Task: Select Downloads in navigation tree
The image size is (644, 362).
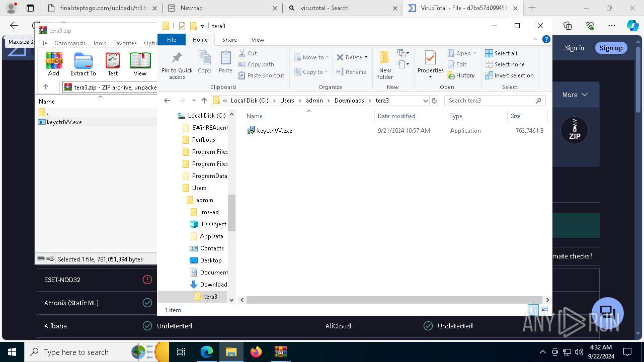Action: click(208, 285)
